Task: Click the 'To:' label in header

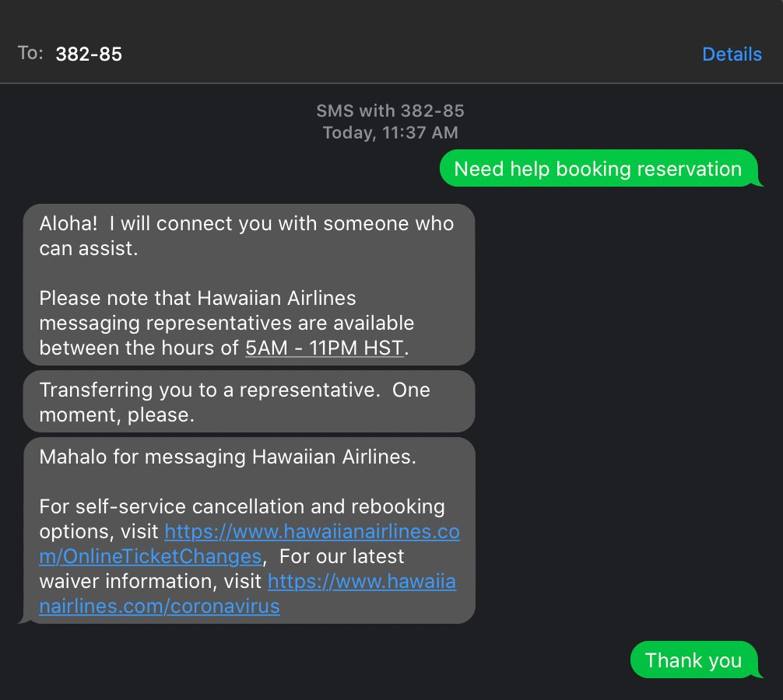Action: (x=30, y=53)
